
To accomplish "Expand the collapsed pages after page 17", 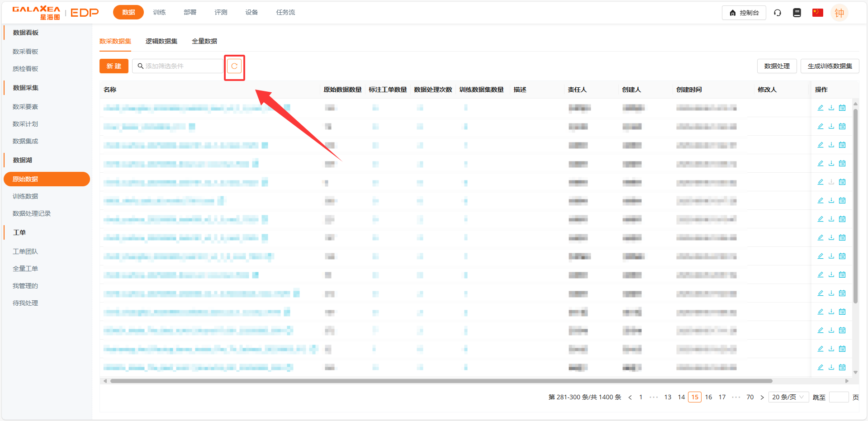I will (x=736, y=397).
